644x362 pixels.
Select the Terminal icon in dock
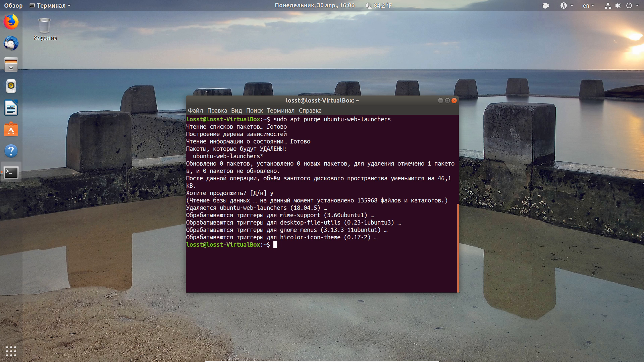tap(11, 172)
